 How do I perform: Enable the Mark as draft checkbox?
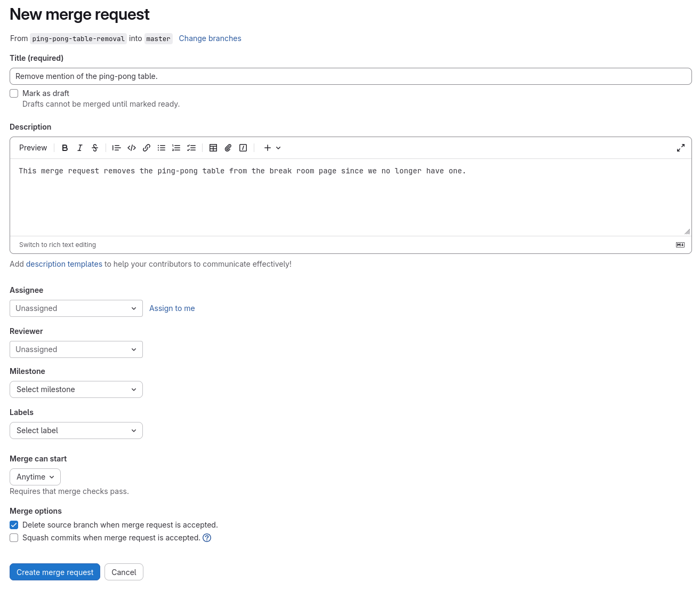(14, 93)
